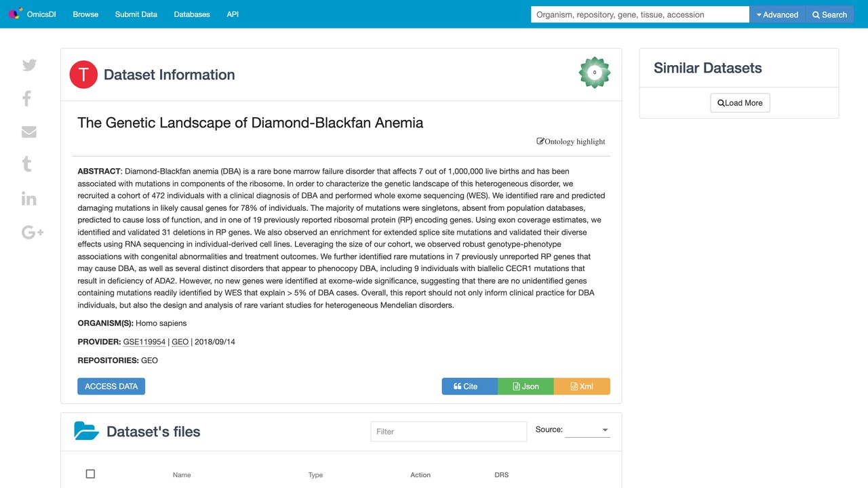The height and width of the screenshot is (488, 868).
Task: Share dataset on Twitter
Action: click(29, 65)
